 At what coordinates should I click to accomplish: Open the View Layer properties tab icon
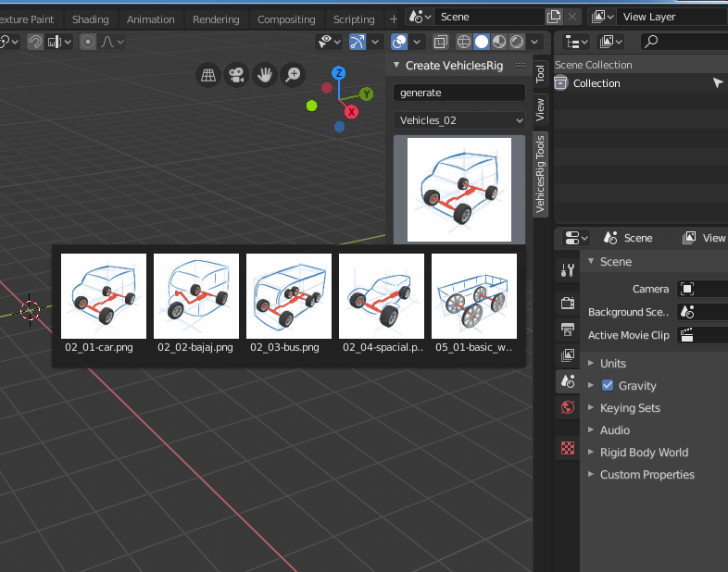pos(568,355)
